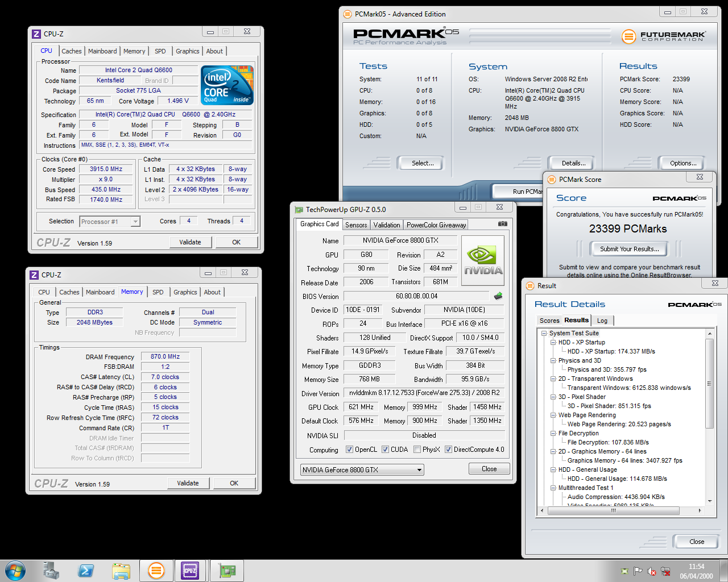Open PowerColor Giveaway tab in GPU-Z
Screen dimensions: 728x582
point(436,225)
